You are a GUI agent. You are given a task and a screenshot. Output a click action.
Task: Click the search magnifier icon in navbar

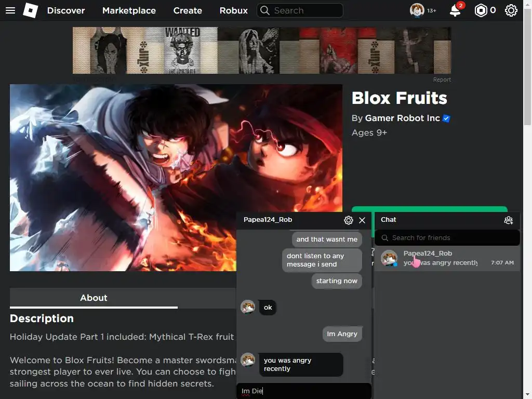click(x=264, y=10)
